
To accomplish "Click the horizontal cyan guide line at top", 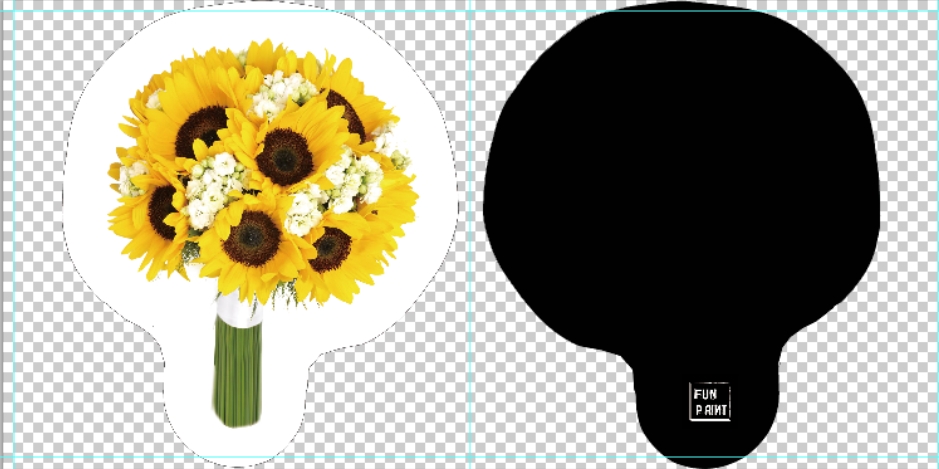I will [300, 11].
